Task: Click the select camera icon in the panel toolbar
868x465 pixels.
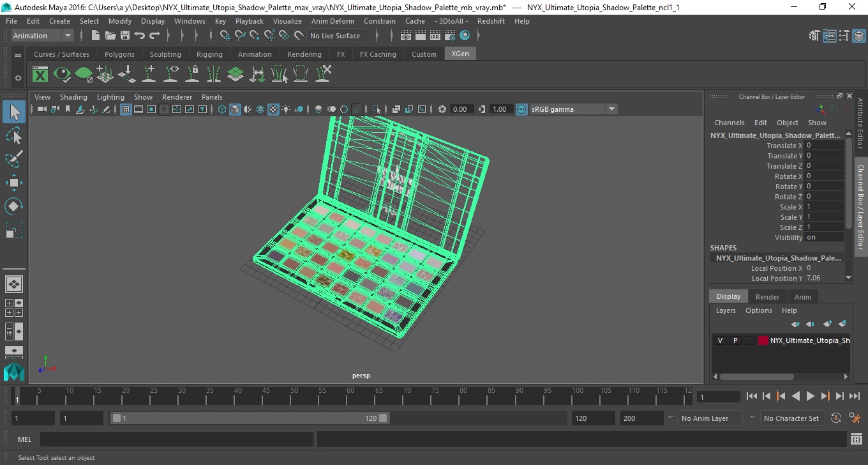Action: 41,109
